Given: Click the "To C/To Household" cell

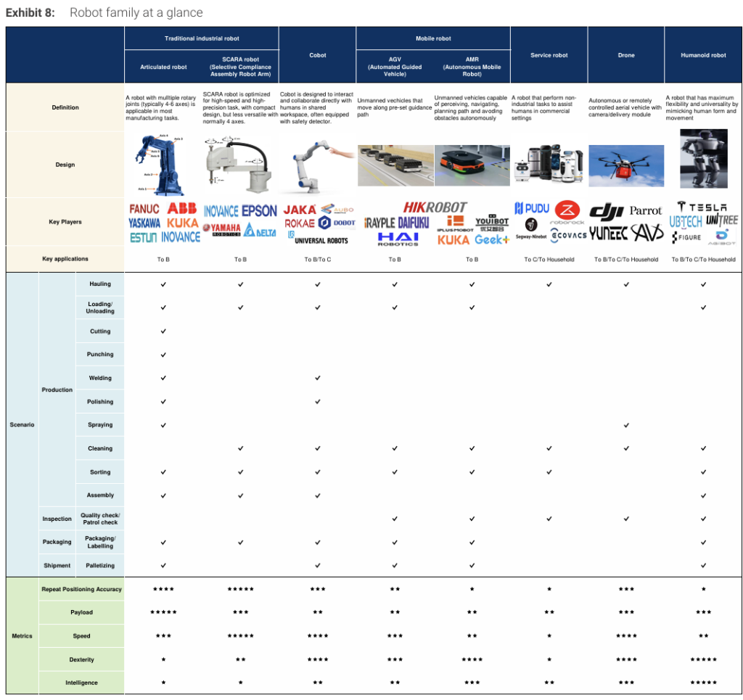Looking at the screenshot, I should [549, 260].
